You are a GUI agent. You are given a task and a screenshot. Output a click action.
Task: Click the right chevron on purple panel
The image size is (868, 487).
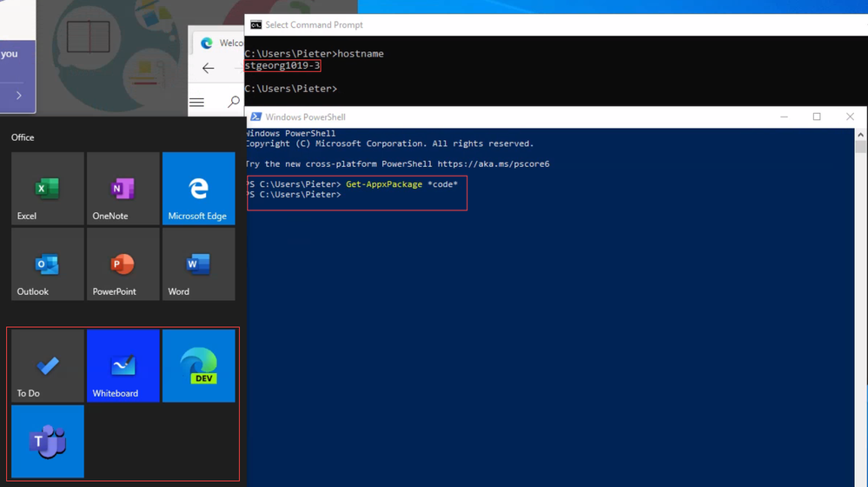point(19,96)
